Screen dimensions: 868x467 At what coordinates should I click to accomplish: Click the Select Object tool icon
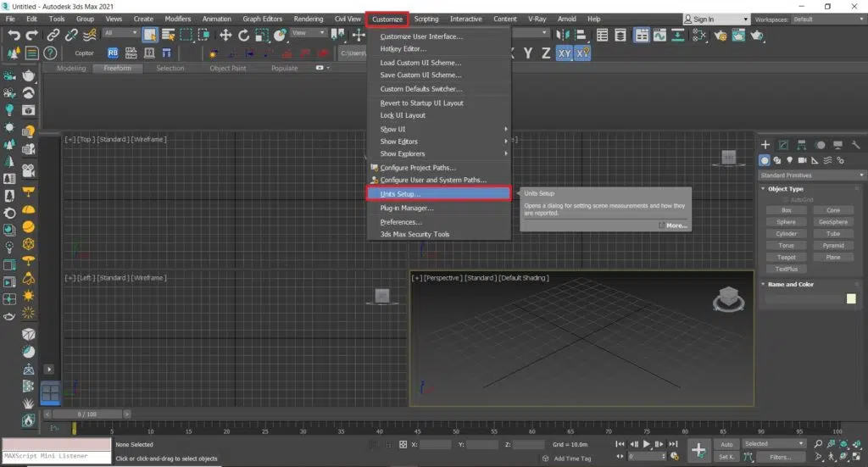click(150, 35)
